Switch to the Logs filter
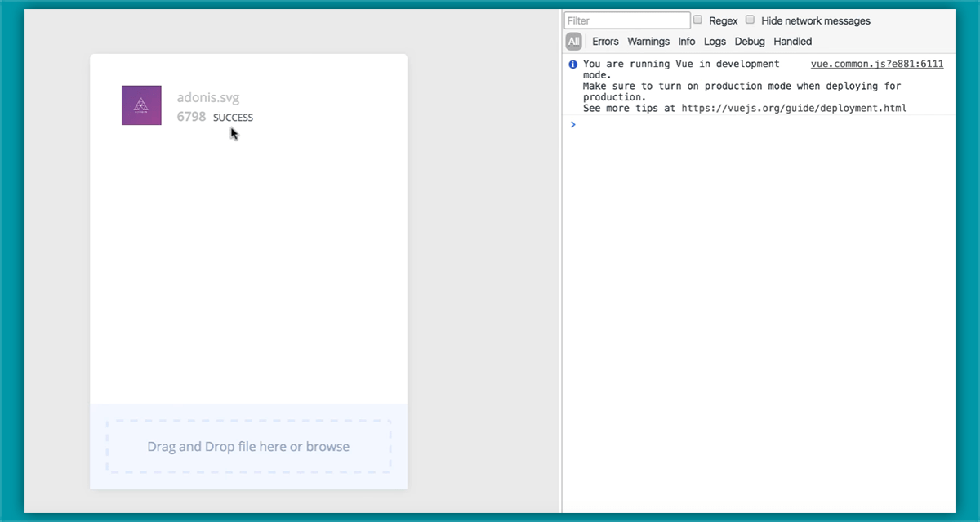This screenshot has height=522, width=980. pos(715,41)
